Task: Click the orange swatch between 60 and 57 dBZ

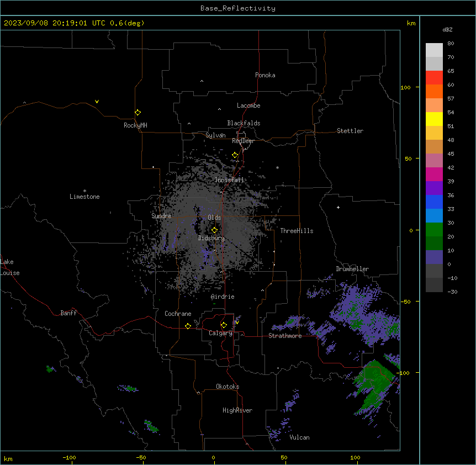Action: pyautogui.click(x=434, y=91)
